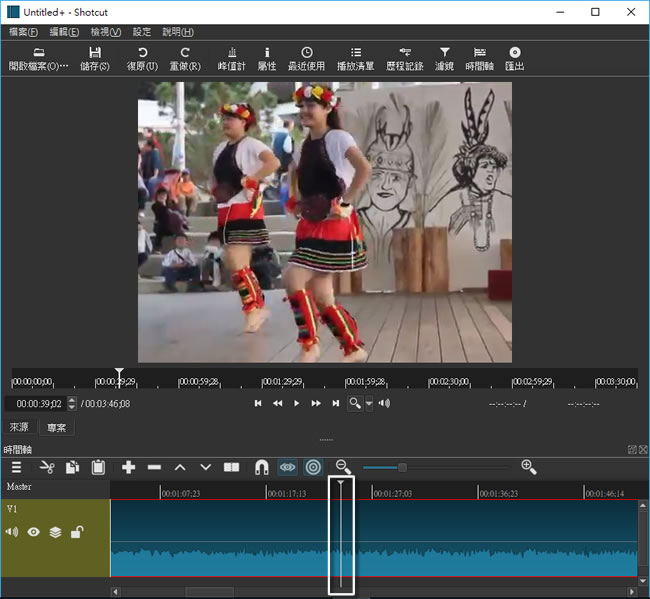Click the rewind playback button
The image size is (650, 599).
pos(277,403)
